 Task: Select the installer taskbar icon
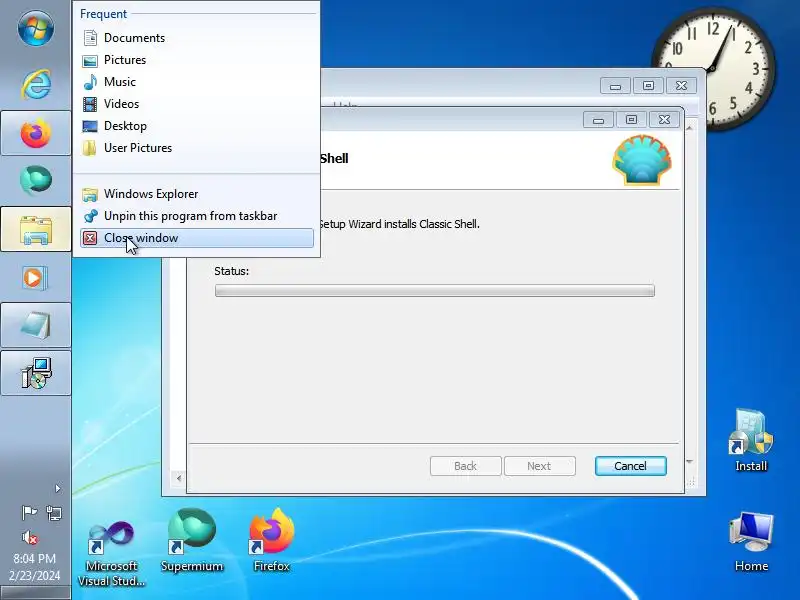36,373
